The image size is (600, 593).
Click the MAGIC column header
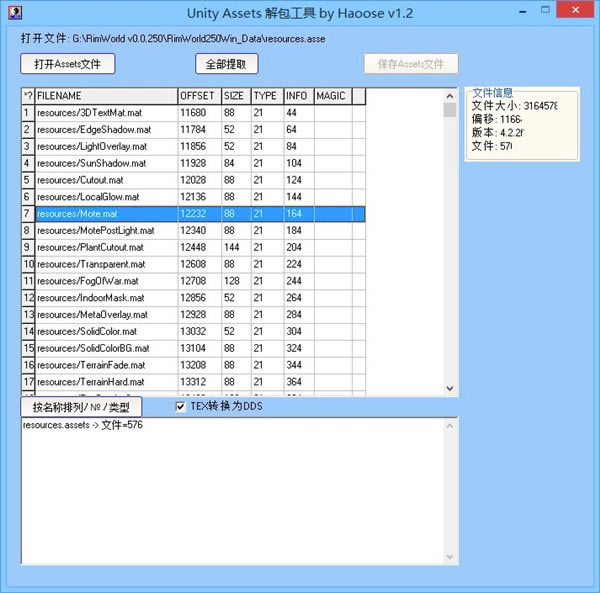click(x=331, y=96)
